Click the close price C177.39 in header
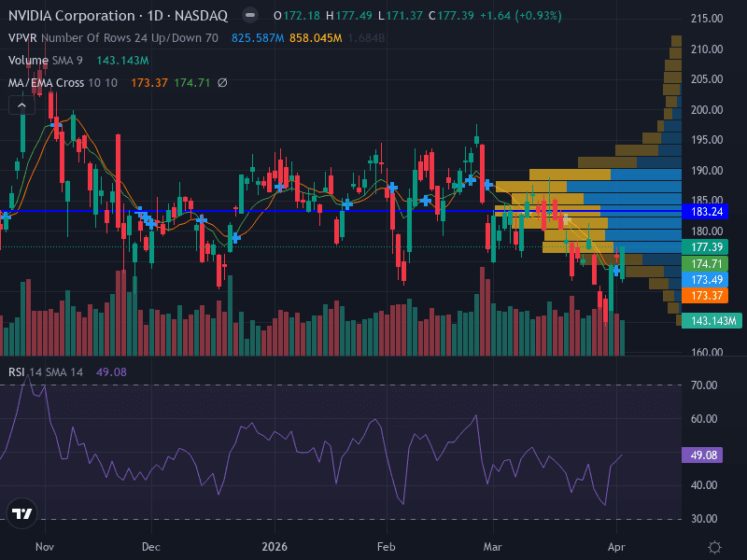 tap(451, 16)
